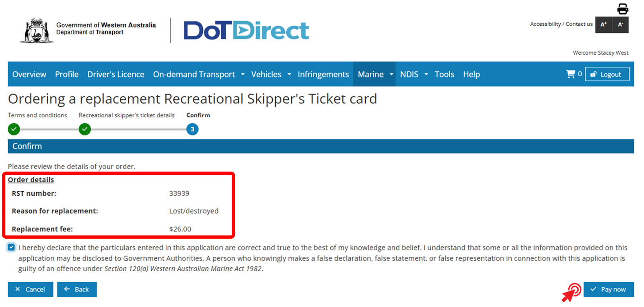The image size is (644, 307).
Task: Click the DoTDirect logo
Action: [x=246, y=31]
